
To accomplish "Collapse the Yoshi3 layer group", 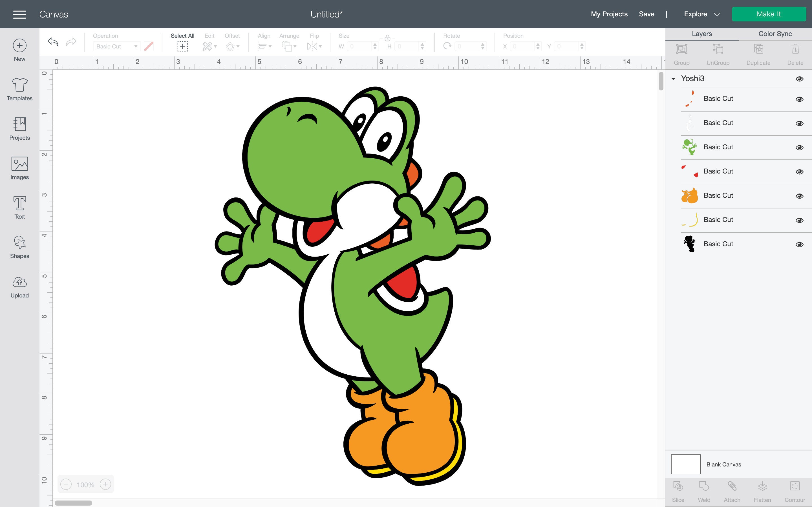I will pyautogui.click(x=673, y=79).
